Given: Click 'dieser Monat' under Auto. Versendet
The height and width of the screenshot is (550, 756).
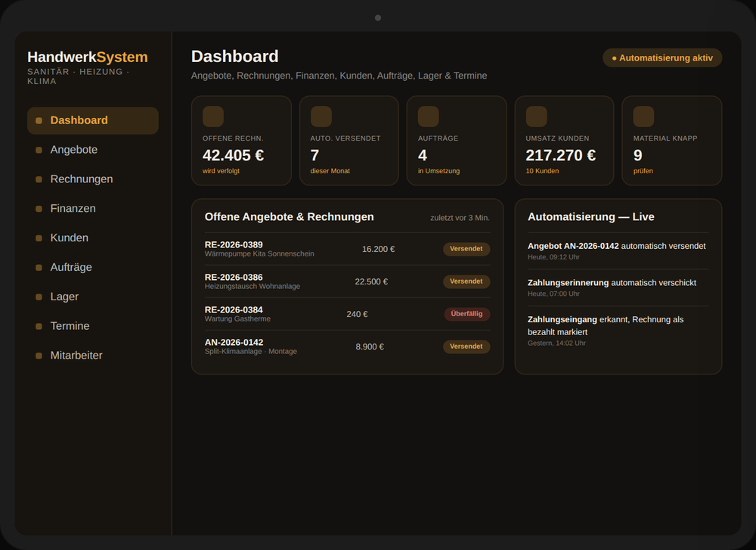Looking at the screenshot, I should tap(330, 171).
